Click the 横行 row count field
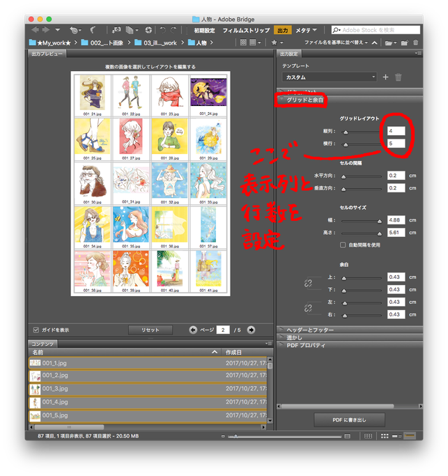This screenshot has width=448, height=476. [396, 144]
